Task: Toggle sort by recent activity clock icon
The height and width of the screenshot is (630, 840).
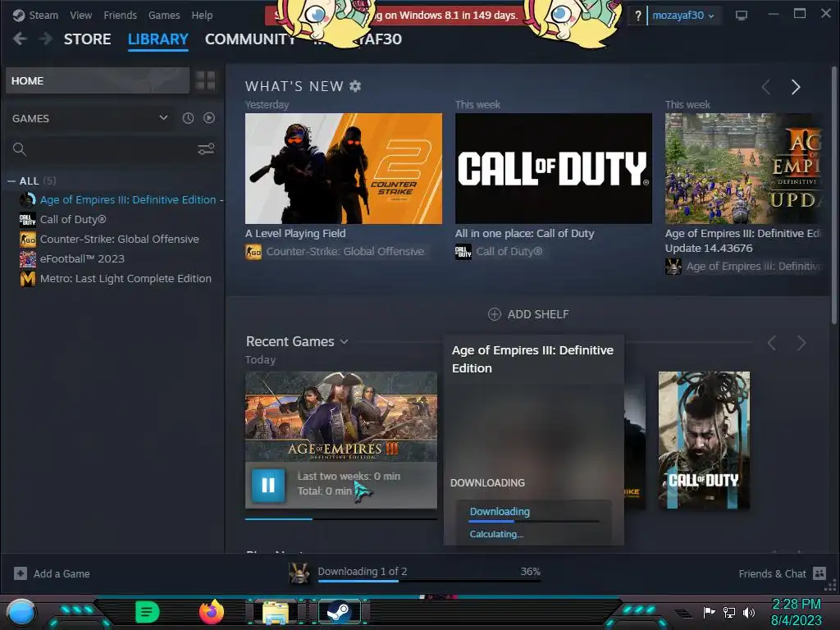Action: (188, 118)
